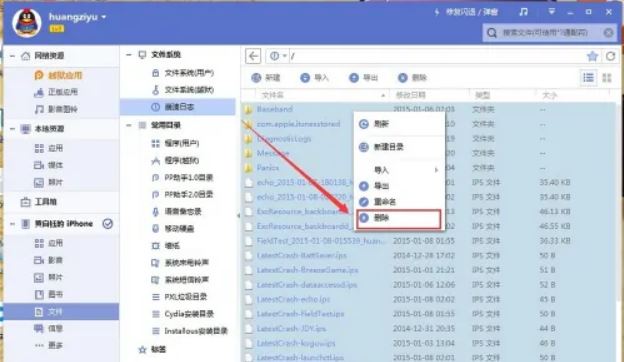Open 影音图铃 music and ringtones
Image resolution: width=624 pixels, height=362 pixels.
coord(56,109)
